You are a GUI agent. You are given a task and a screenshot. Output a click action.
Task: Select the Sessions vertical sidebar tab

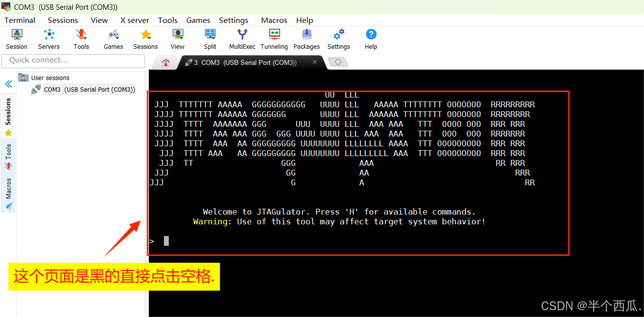[8, 117]
